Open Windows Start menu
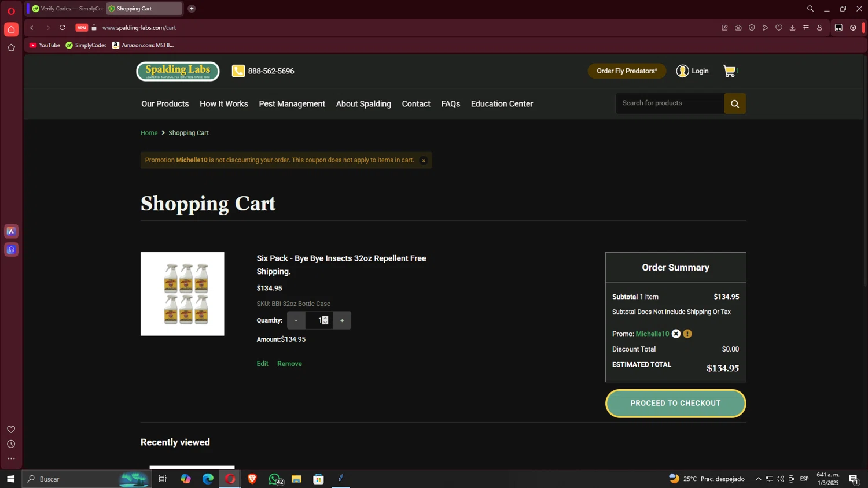The image size is (868, 488). (10, 479)
